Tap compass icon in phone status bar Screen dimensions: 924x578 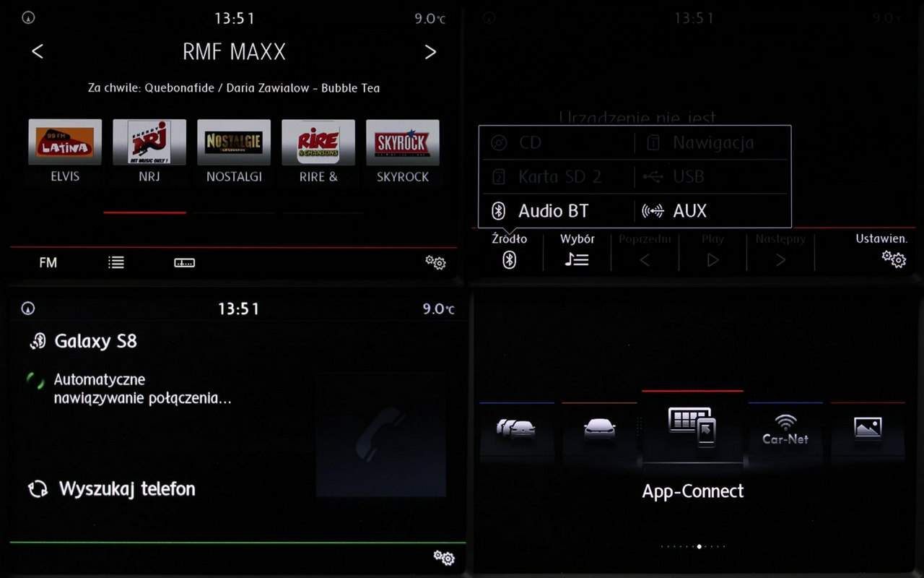coord(28,309)
